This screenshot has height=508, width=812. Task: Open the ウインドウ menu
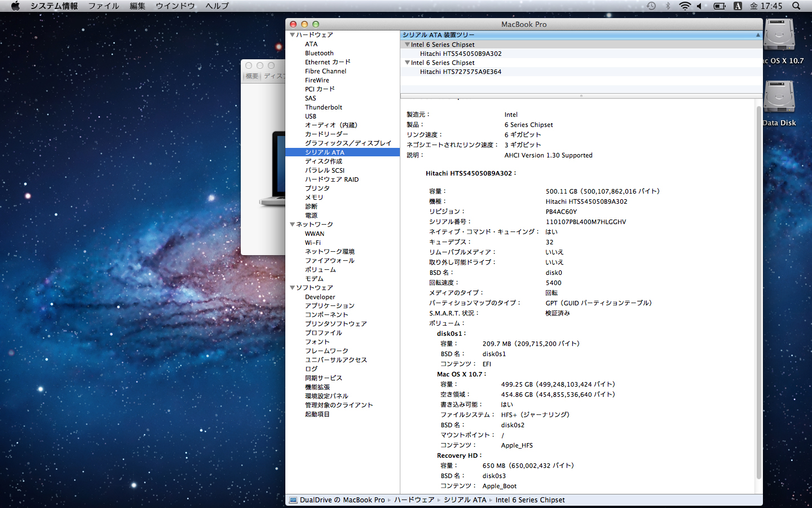pos(175,6)
